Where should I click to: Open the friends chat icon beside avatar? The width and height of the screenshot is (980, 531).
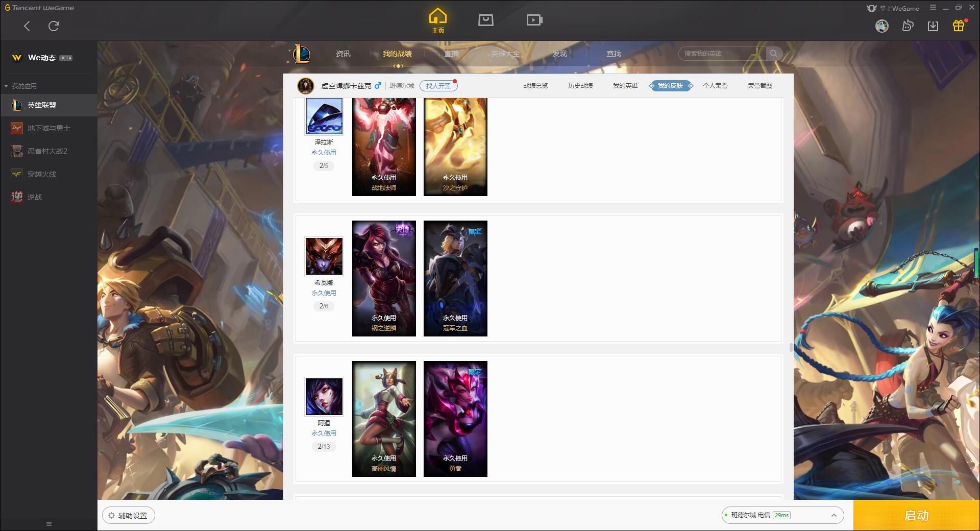(908, 26)
